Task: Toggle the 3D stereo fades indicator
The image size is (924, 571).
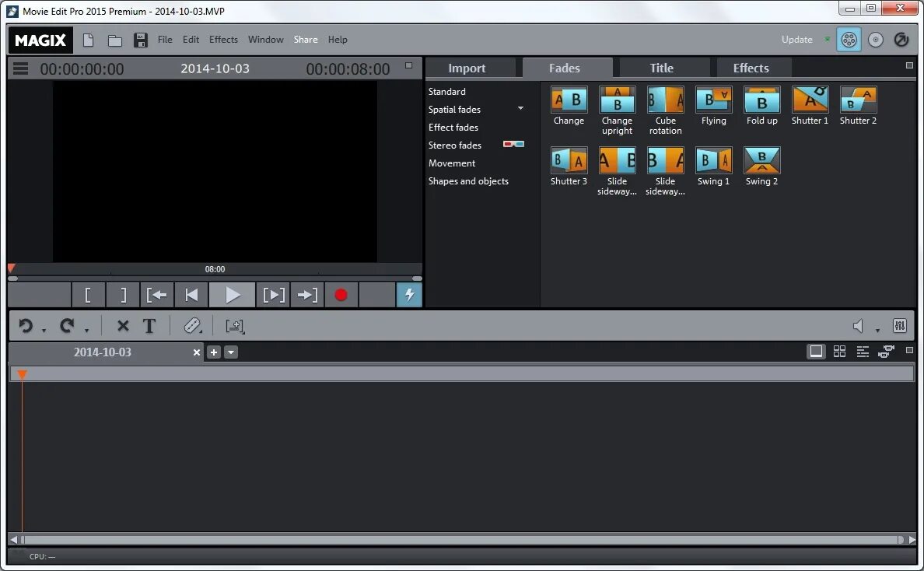Action: 513,144
